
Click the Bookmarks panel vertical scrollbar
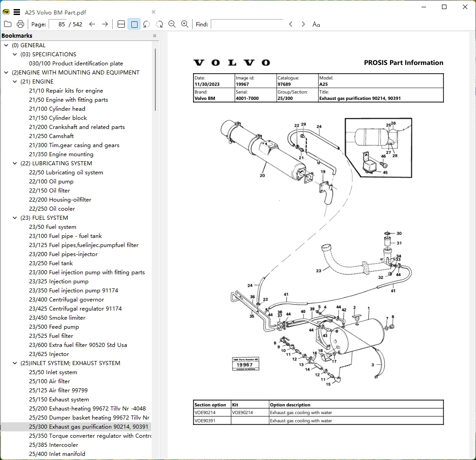pos(155,79)
